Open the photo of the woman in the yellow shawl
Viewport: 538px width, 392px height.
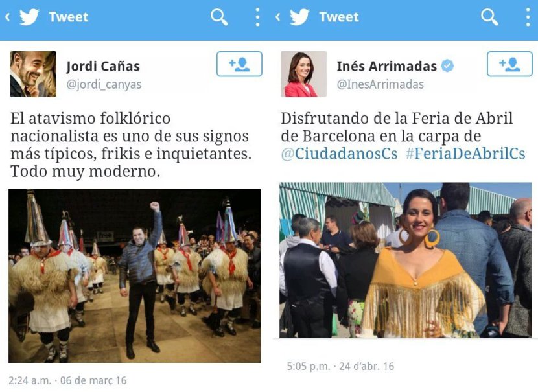point(406,260)
